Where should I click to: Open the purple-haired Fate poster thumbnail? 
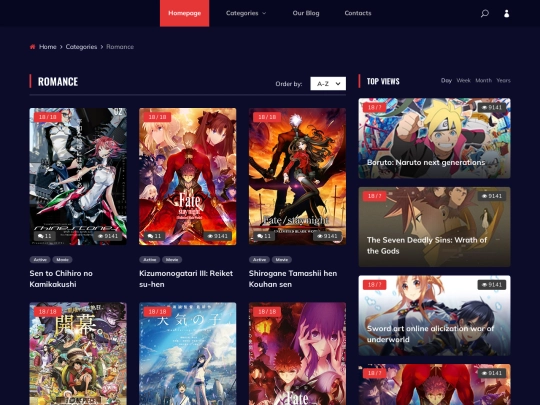[x=298, y=354]
